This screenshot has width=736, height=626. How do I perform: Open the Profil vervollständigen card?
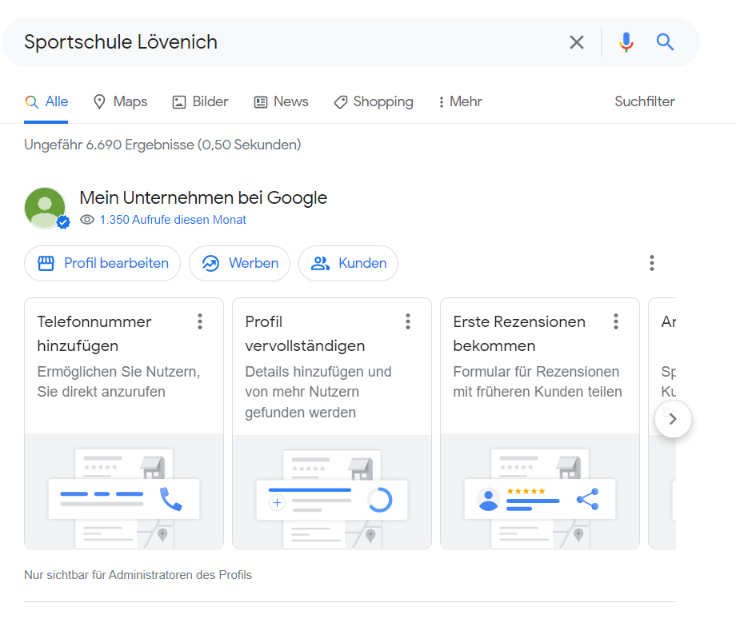coord(332,423)
